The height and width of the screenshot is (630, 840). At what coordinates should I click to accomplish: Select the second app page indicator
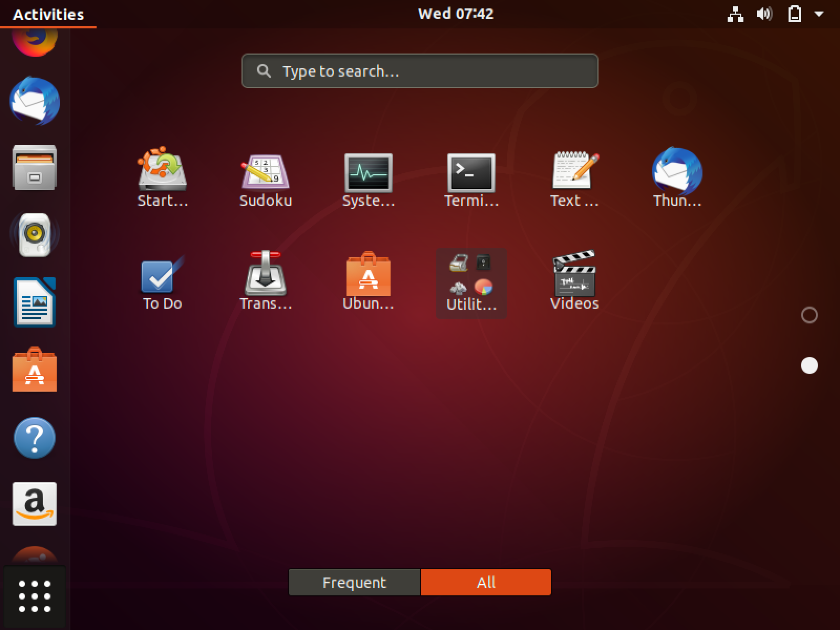810,365
